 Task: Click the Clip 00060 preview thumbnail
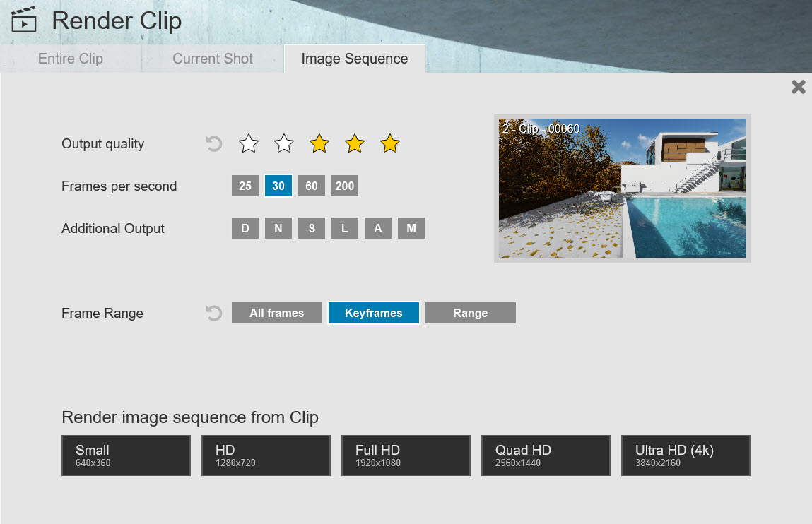621,188
